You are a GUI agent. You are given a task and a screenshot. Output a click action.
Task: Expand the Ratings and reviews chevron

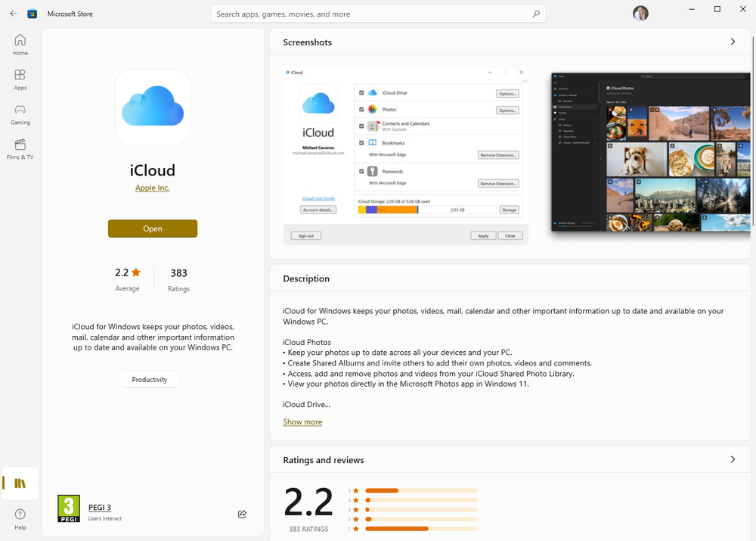click(x=733, y=459)
